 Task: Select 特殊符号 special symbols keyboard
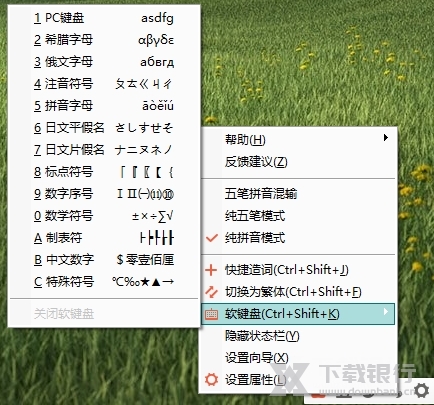click(x=104, y=282)
